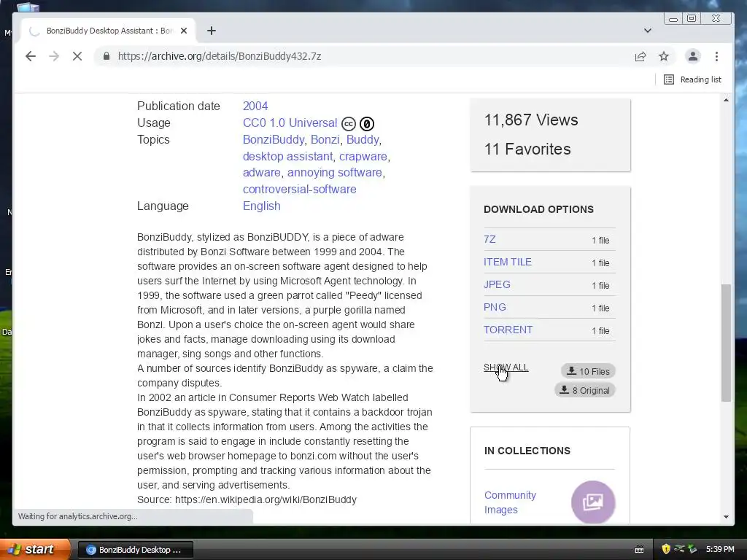Image resolution: width=747 pixels, height=560 pixels.
Task: Click the security shield tray icon
Action: point(666,549)
